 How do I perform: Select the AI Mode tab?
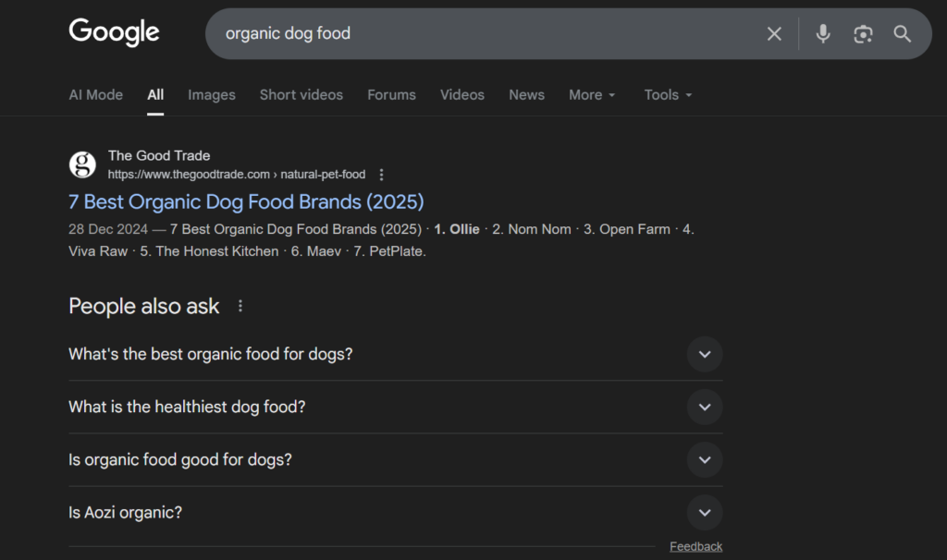95,94
